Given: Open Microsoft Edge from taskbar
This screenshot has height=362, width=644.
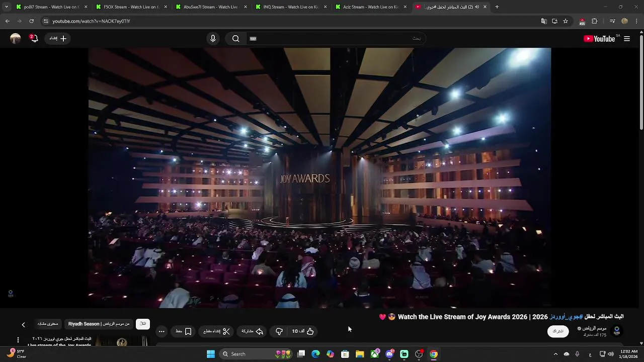Looking at the screenshot, I should [315, 354].
